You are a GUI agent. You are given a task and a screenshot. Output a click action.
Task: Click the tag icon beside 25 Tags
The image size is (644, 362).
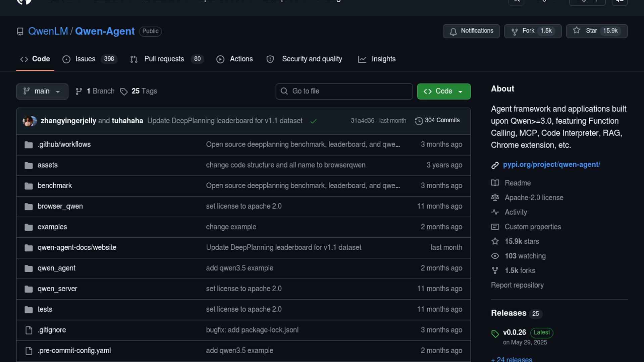(x=124, y=92)
